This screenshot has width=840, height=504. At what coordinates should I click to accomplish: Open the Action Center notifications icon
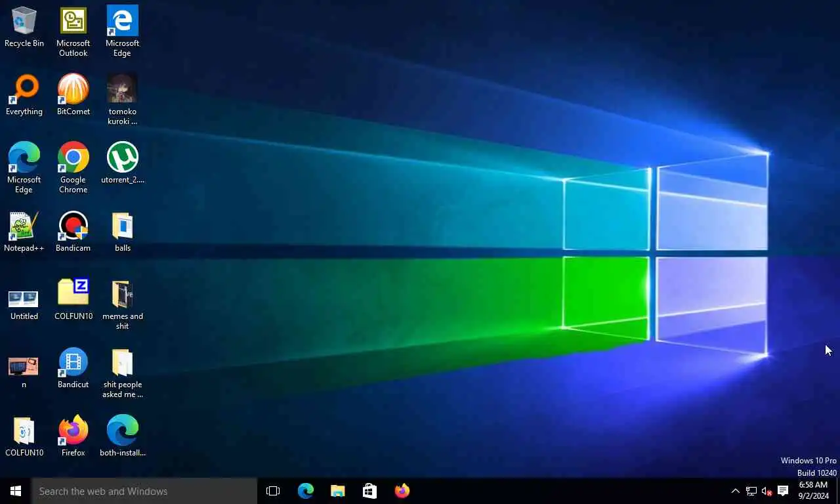[x=783, y=491]
